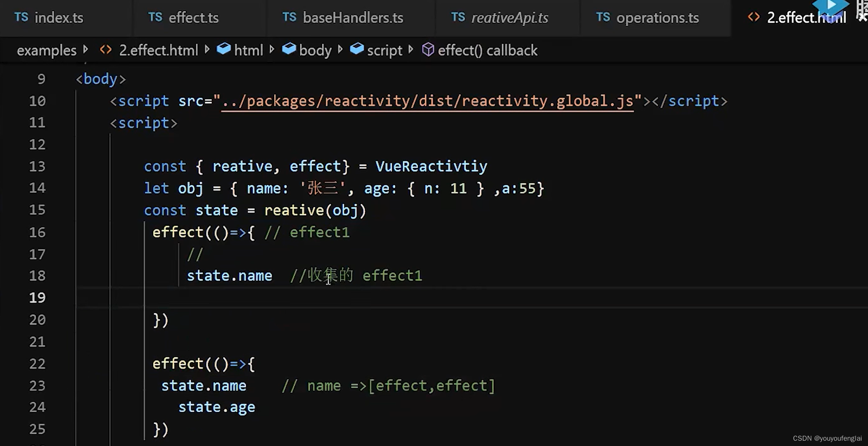The height and width of the screenshot is (446, 868).
Task: Select the effect() callback breadcrumb
Action: 488,50
